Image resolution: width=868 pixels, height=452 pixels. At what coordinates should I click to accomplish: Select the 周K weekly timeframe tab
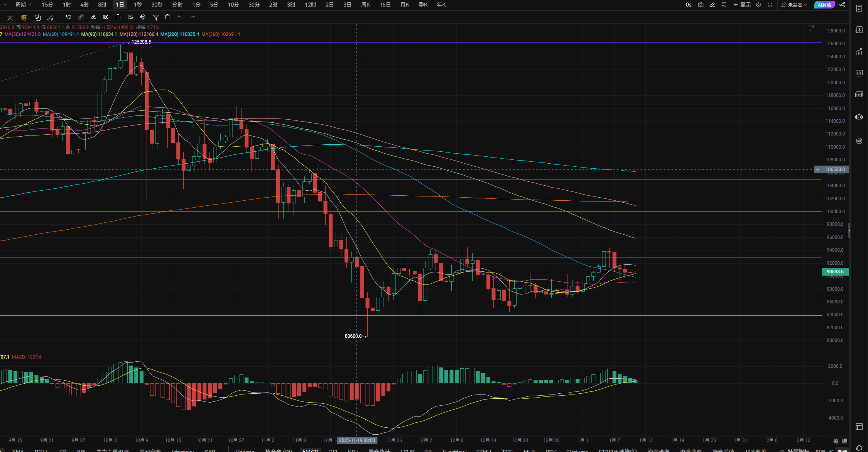(x=365, y=5)
